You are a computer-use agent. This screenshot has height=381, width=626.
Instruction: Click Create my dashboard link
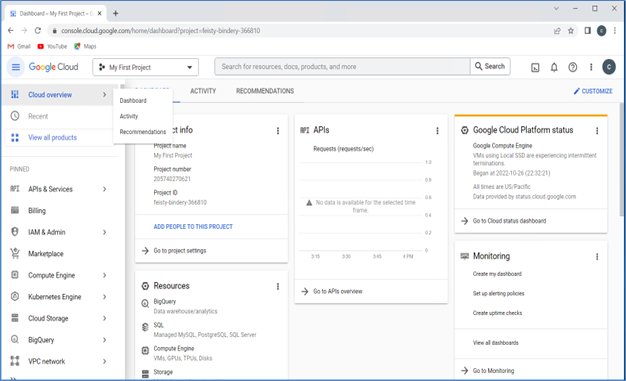click(497, 274)
